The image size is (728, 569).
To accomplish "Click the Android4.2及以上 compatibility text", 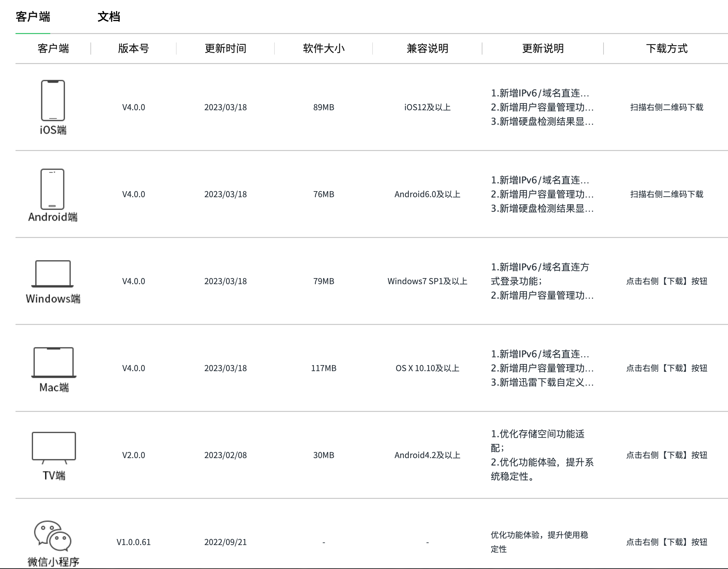I will tap(427, 455).
